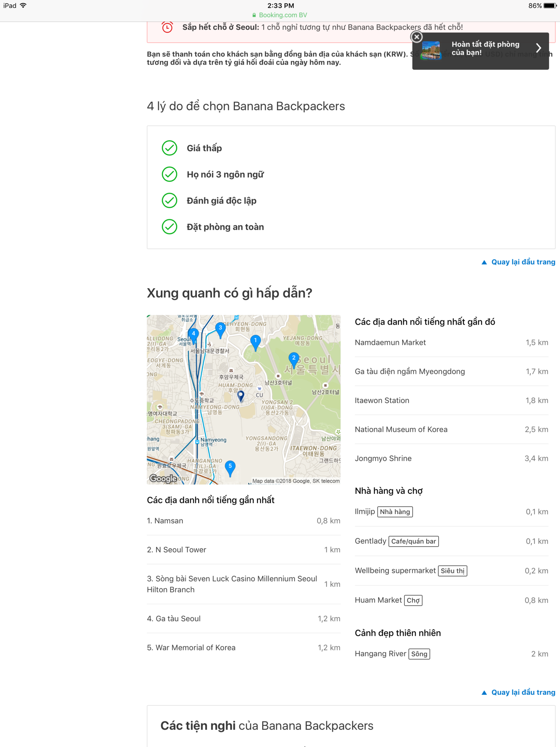This screenshot has width=560, height=747.
Task: Tap the 'Cafe/quán bar' tag next to Gentlady
Action: [413, 541]
